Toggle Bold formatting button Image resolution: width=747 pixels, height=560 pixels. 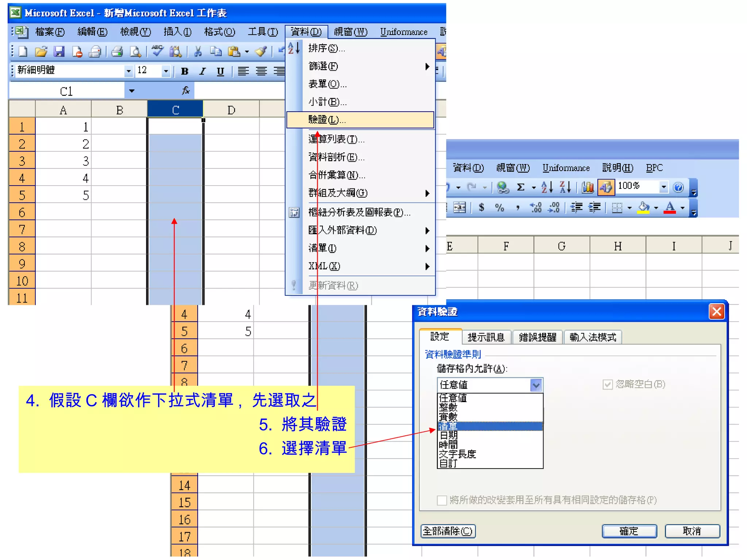(x=185, y=71)
